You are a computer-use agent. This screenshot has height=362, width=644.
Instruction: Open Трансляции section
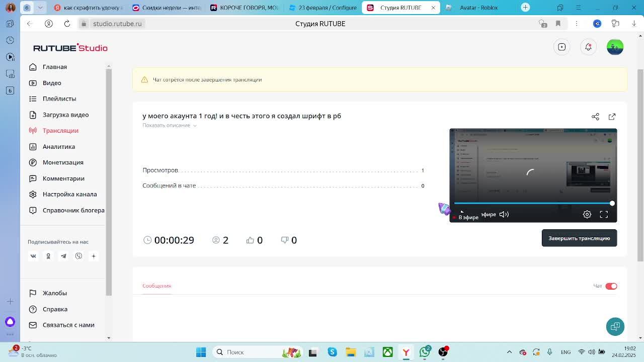coord(60,131)
